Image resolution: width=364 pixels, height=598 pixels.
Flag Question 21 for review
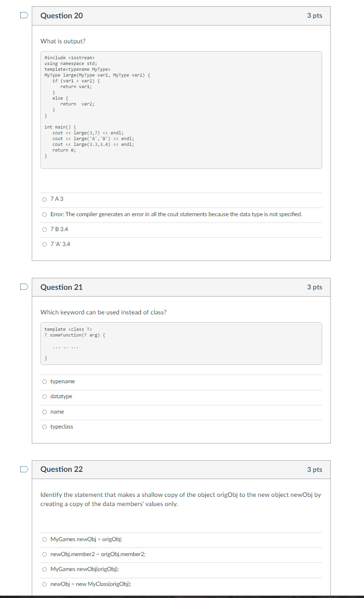pos(24,286)
